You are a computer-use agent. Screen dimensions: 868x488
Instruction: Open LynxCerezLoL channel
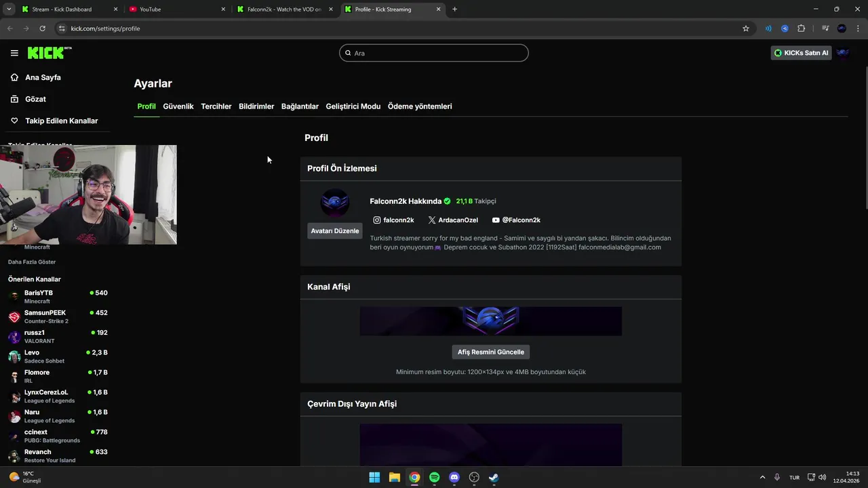(58, 396)
